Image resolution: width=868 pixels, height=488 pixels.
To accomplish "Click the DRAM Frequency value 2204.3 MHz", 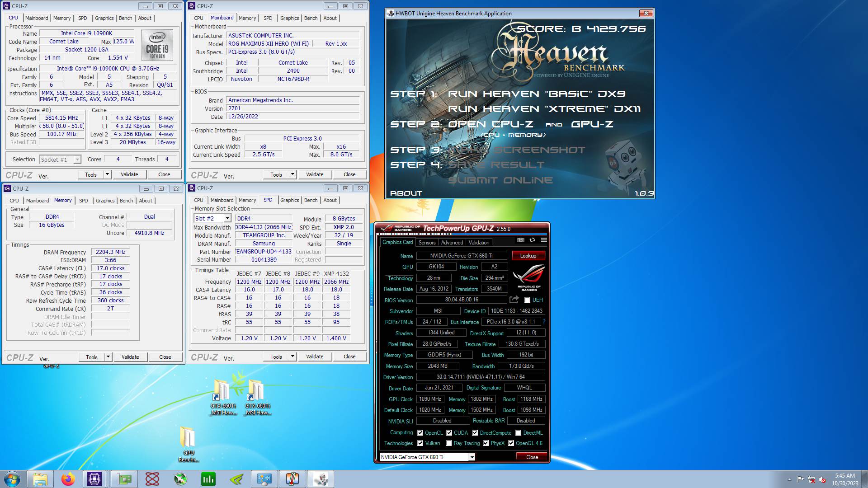I will click(x=110, y=252).
